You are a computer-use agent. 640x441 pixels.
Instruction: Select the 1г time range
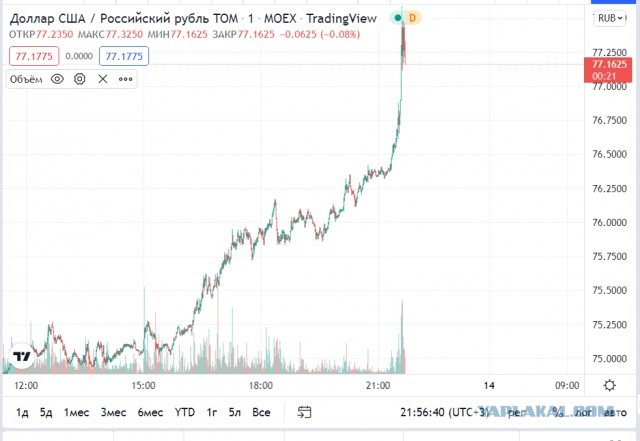[211, 412]
